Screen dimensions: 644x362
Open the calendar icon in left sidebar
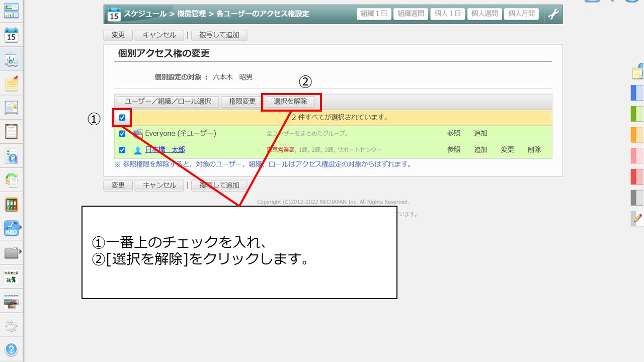click(x=11, y=35)
